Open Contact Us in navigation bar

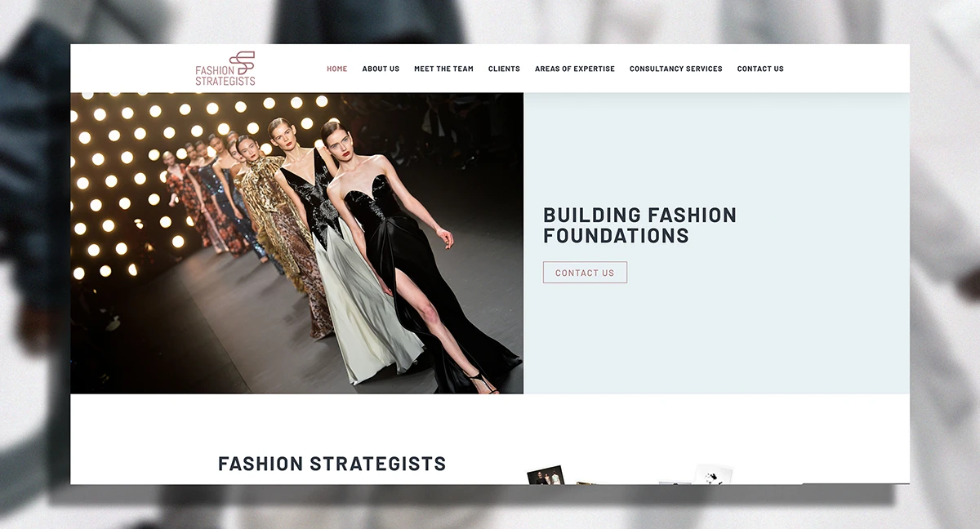pyautogui.click(x=760, y=69)
